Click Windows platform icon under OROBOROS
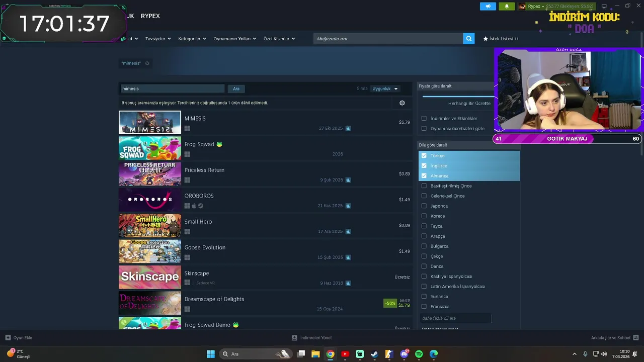 pyautogui.click(x=187, y=206)
